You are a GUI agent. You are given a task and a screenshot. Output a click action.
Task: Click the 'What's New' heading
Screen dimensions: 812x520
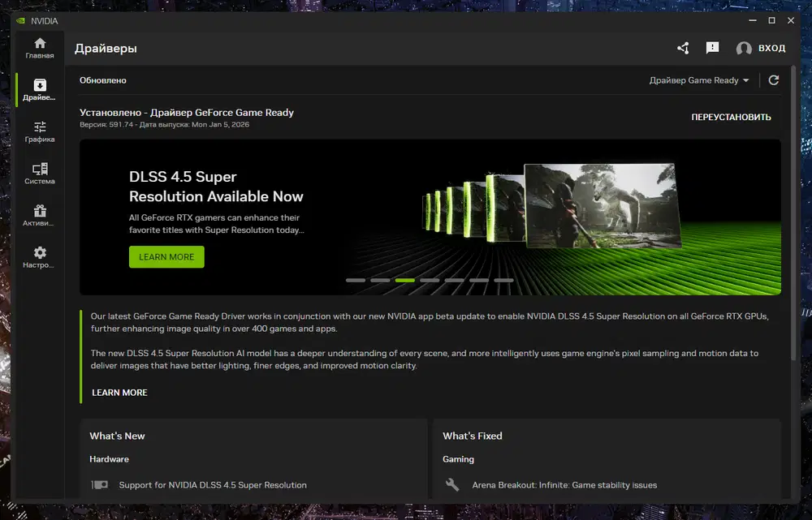click(117, 436)
